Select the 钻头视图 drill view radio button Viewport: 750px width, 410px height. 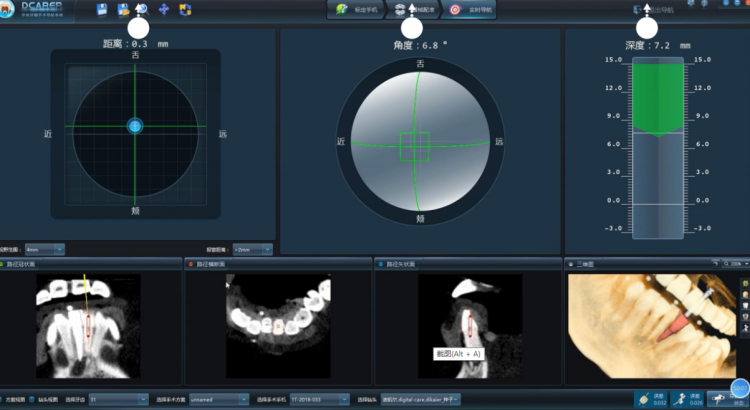tap(32, 399)
